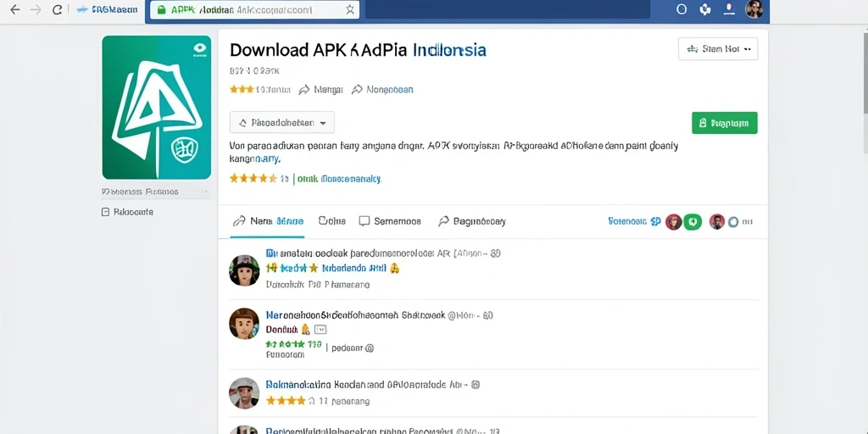Open the FRGMasen bookmark

[107, 10]
